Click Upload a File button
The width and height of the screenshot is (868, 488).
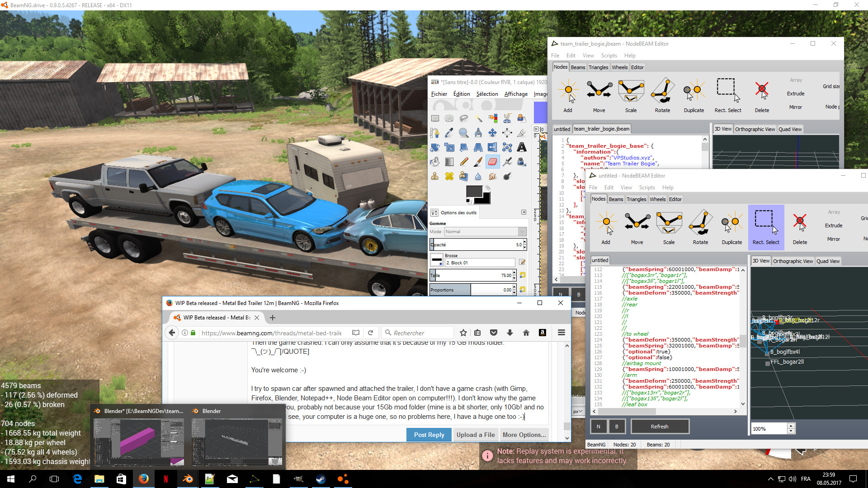click(x=475, y=435)
